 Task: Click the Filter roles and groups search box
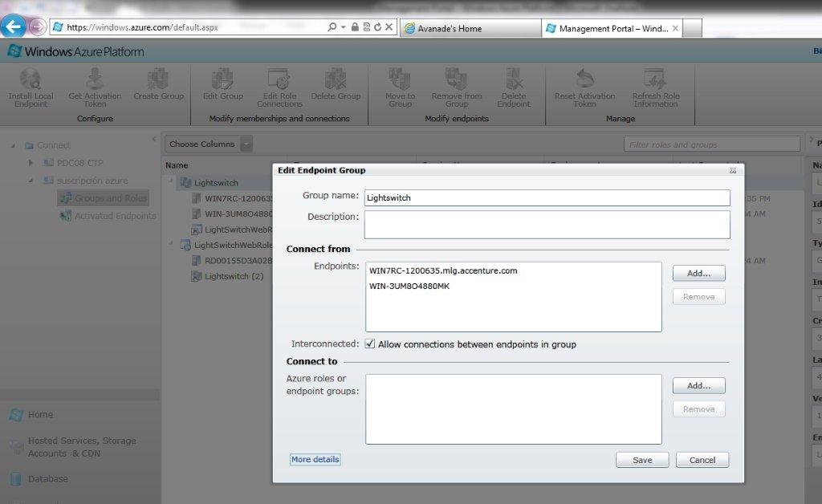click(x=711, y=144)
